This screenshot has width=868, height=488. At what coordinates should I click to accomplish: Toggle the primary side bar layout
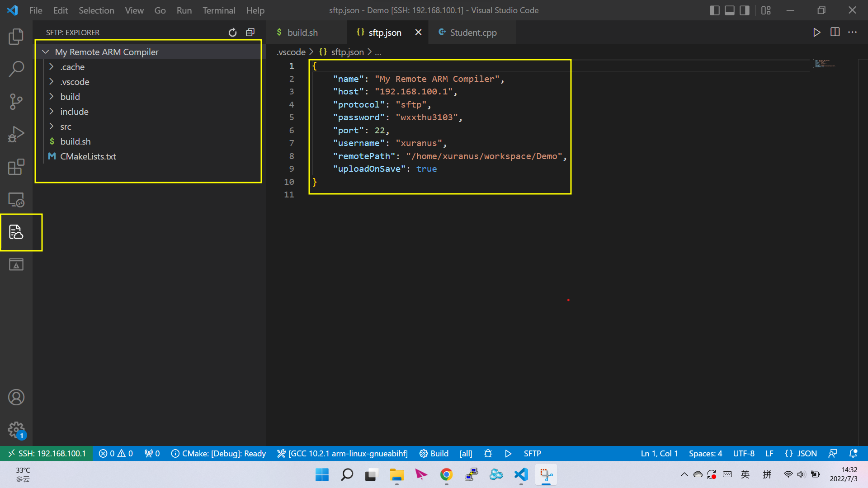714,10
